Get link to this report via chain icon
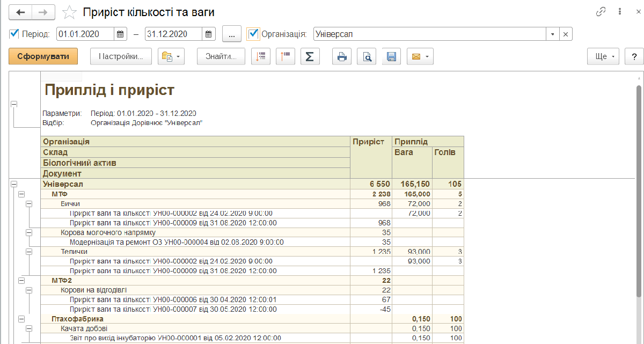This screenshot has height=344, width=644. tap(601, 11)
